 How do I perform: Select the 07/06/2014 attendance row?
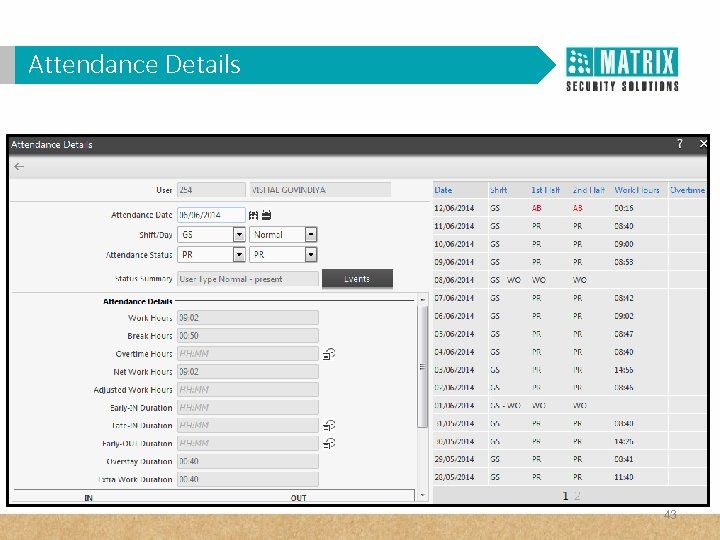pos(570,298)
